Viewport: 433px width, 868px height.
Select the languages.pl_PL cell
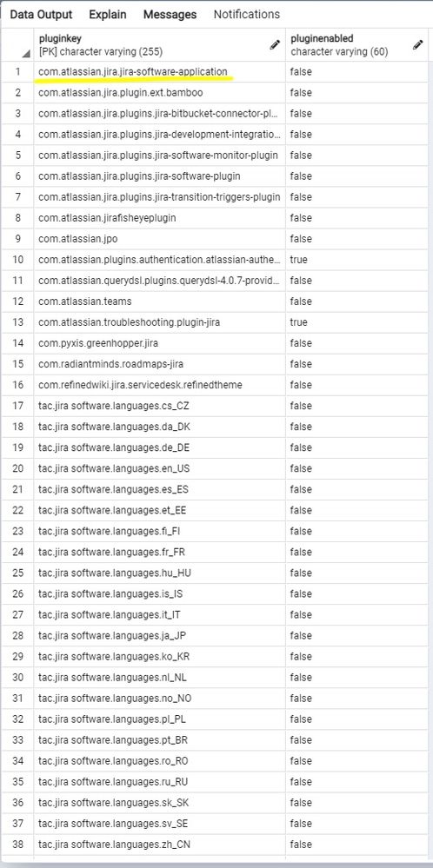click(x=159, y=719)
